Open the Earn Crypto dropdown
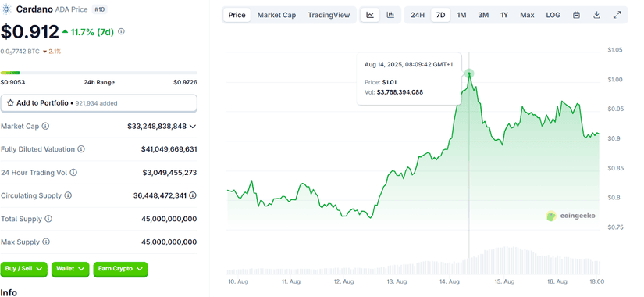This screenshot has height=297, width=644. (120, 269)
